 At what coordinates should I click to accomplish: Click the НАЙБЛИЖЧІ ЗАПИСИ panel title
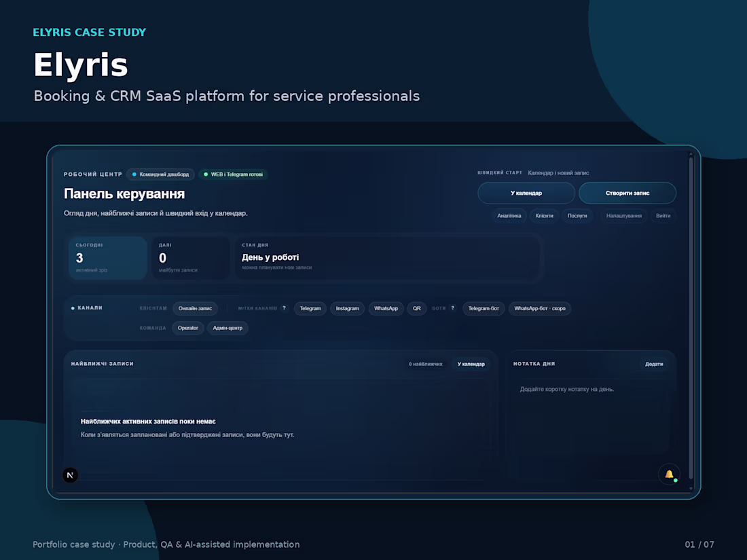pyautogui.click(x=103, y=364)
